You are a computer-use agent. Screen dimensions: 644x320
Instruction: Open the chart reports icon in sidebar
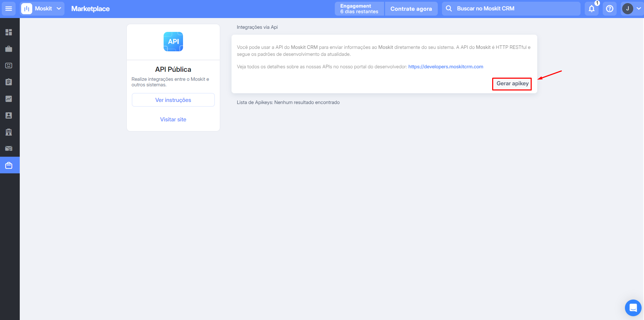point(9,99)
